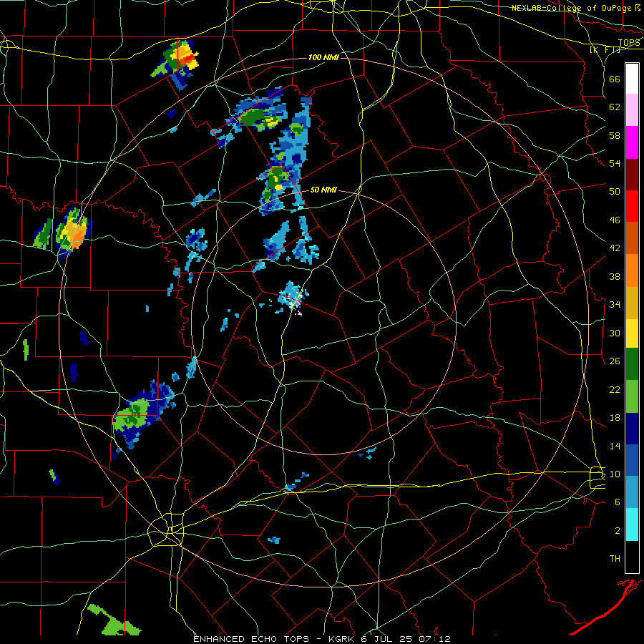Click the 'K FT' units label

tap(605, 49)
